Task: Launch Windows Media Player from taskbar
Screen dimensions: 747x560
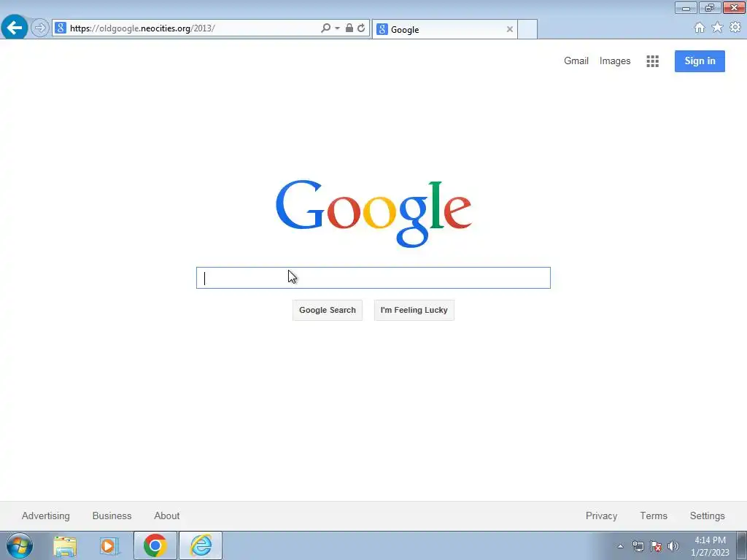Action: (x=109, y=545)
